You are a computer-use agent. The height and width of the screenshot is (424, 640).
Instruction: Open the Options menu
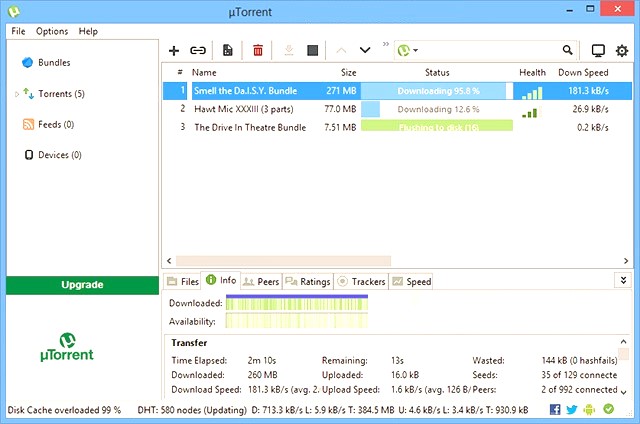52,31
